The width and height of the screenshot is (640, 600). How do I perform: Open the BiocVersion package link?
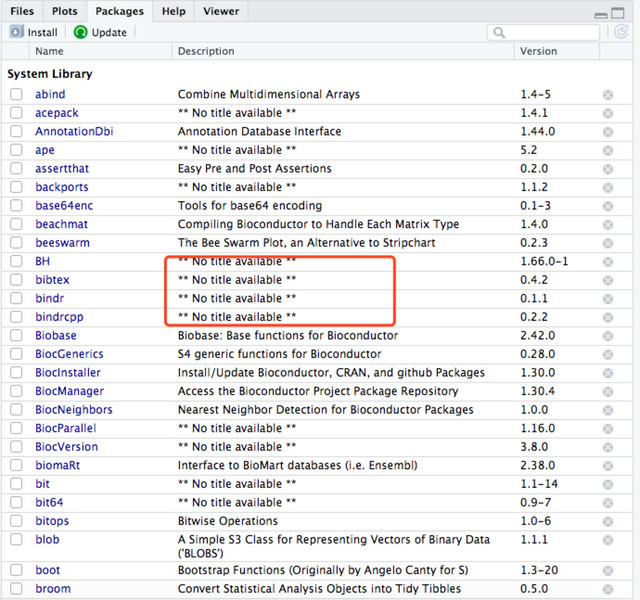click(x=67, y=447)
